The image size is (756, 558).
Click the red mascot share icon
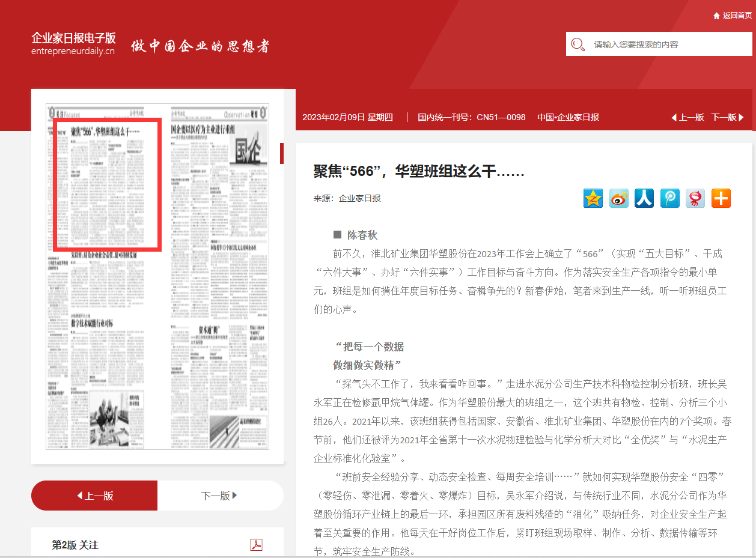695,198
